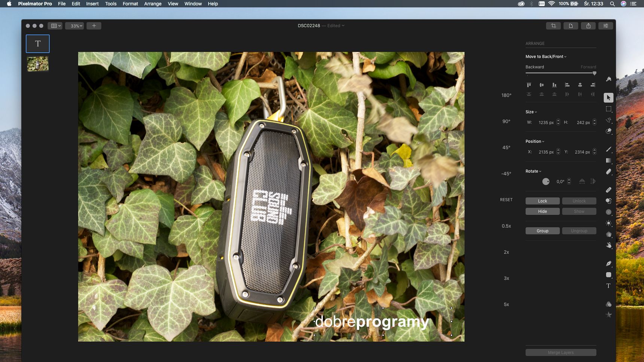Align layer to horizontal centers

[580, 85]
